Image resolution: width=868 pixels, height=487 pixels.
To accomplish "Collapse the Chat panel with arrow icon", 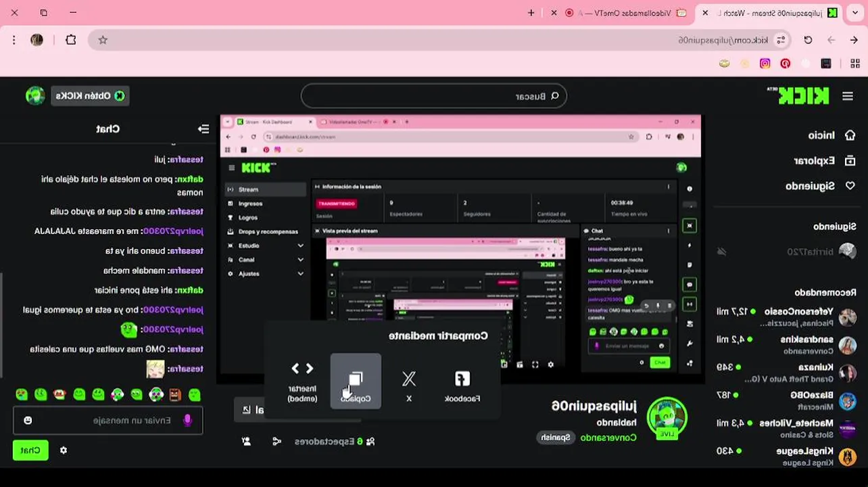I will click(203, 129).
